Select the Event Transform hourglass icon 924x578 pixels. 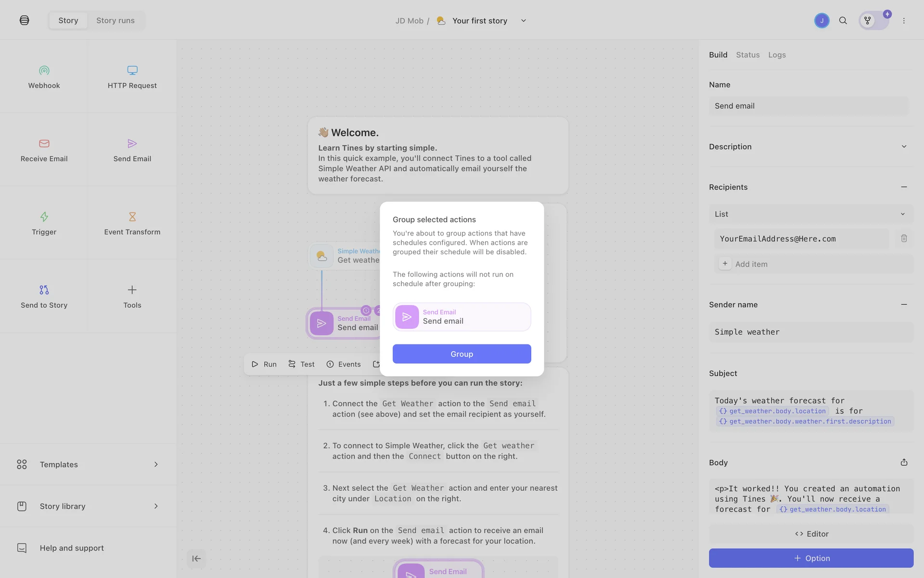point(132,217)
